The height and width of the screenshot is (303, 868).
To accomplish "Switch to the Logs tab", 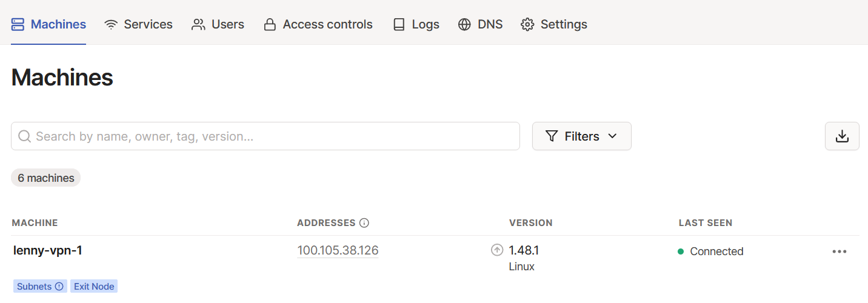I will click(416, 25).
